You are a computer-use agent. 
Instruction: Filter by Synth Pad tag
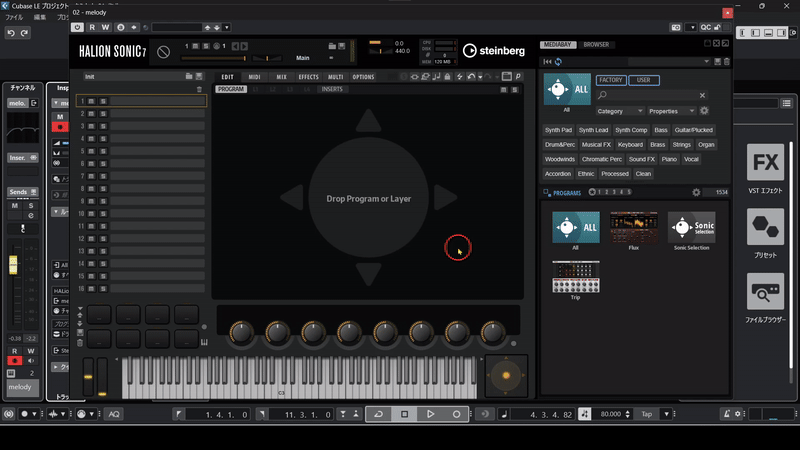558,130
